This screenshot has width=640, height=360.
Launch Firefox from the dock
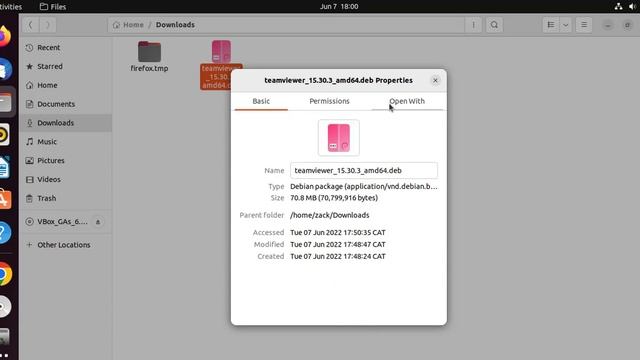[x=4, y=36]
